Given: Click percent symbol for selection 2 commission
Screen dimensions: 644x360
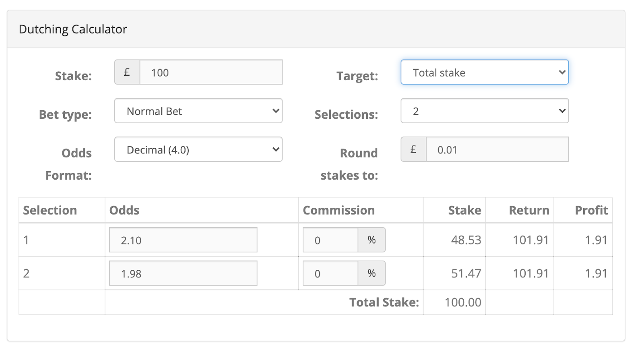Looking at the screenshot, I should [372, 273].
